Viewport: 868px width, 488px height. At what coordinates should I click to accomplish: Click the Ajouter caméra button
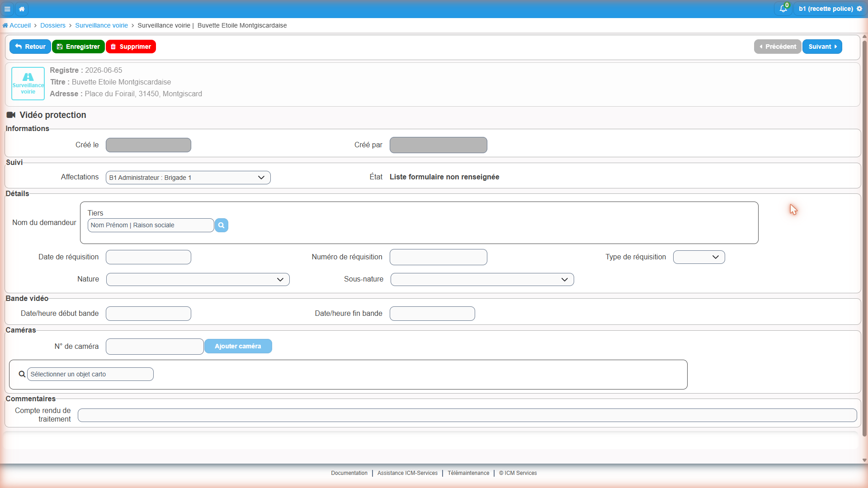click(238, 346)
